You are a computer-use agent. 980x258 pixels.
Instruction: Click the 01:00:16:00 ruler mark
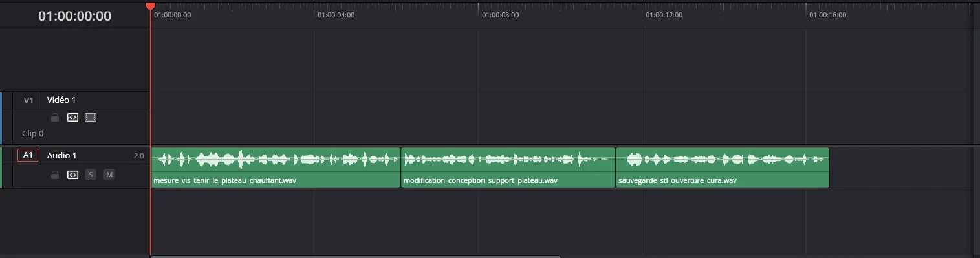[x=827, y=15]
